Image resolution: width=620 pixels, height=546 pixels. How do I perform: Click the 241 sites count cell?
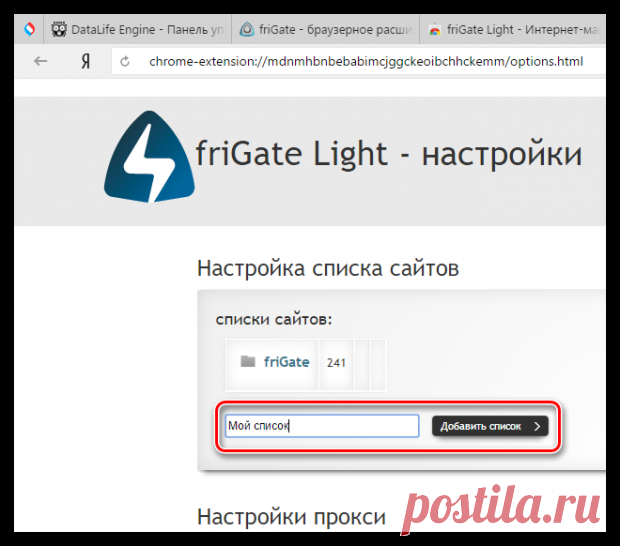click(336, 363)
